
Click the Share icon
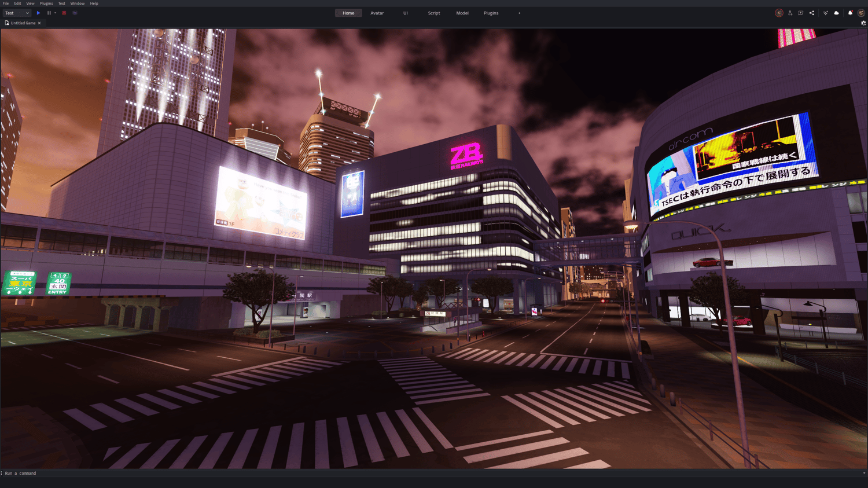click(x=812, y=13)
